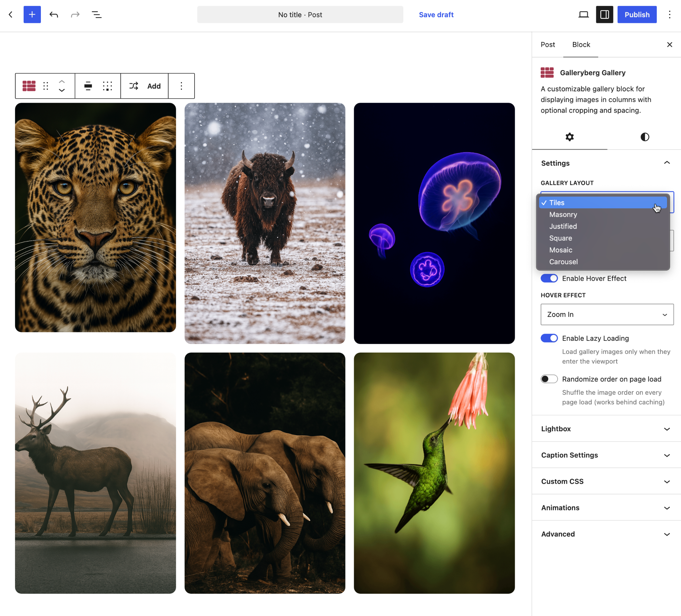Click the grid dots toolbar icon
The image size is (681, 616).
point(107,86)
